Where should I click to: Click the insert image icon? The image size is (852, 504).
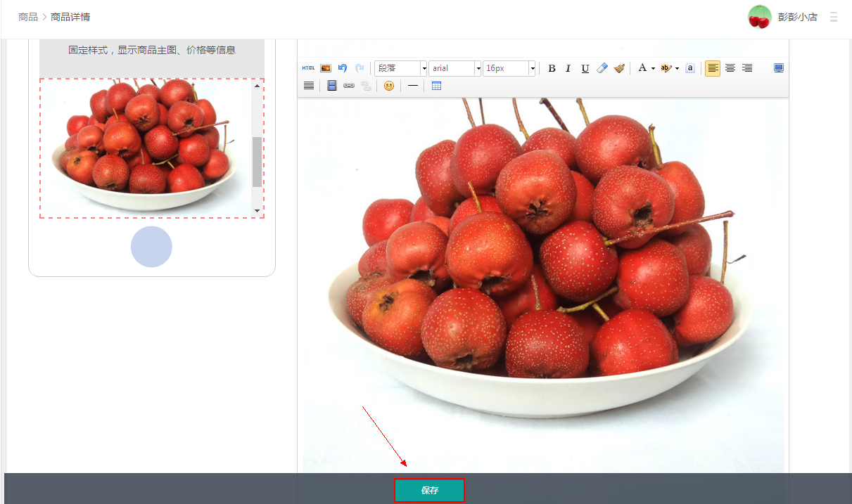point(326,68)
